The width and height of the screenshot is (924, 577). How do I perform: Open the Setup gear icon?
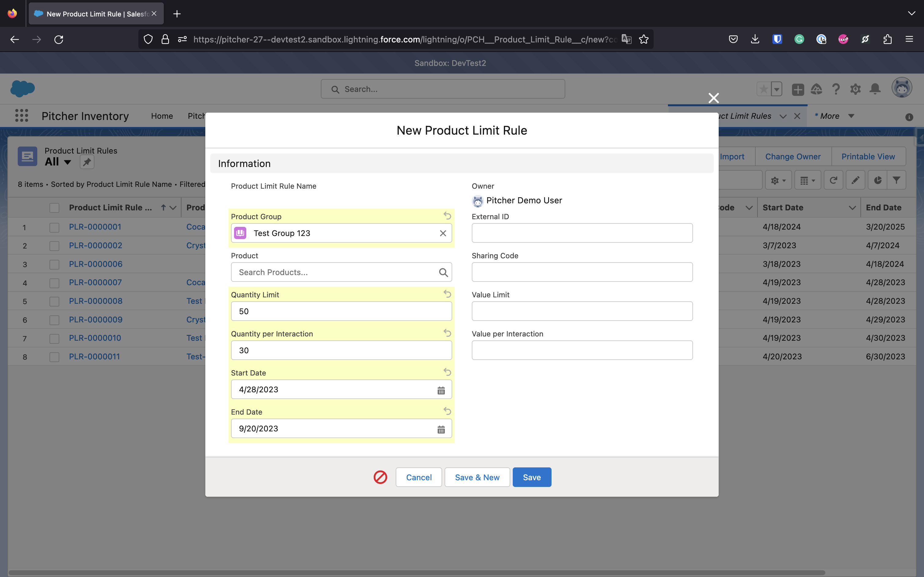click(x=855, y=89)
